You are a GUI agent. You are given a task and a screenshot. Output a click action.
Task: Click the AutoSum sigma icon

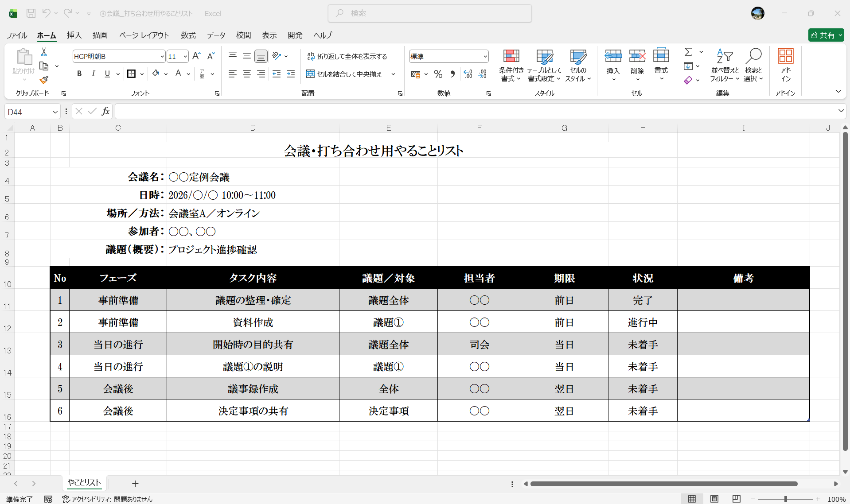[x=688, y=52]
